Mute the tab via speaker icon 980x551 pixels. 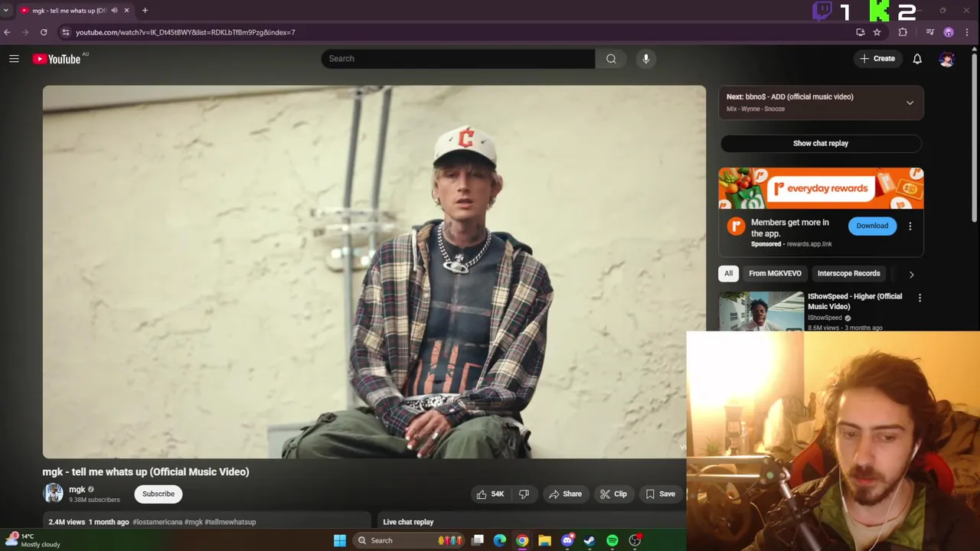click(x=114, y=11)
